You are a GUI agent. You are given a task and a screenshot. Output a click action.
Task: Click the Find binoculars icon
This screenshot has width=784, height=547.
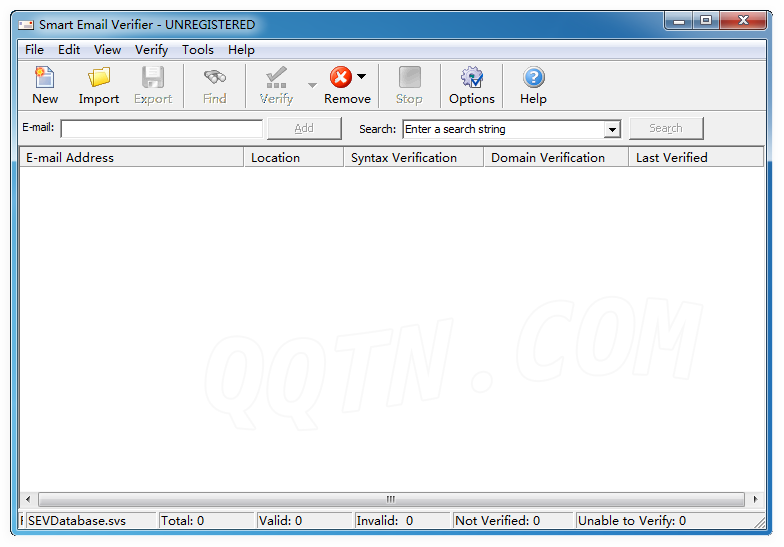(x=214, y=78)
